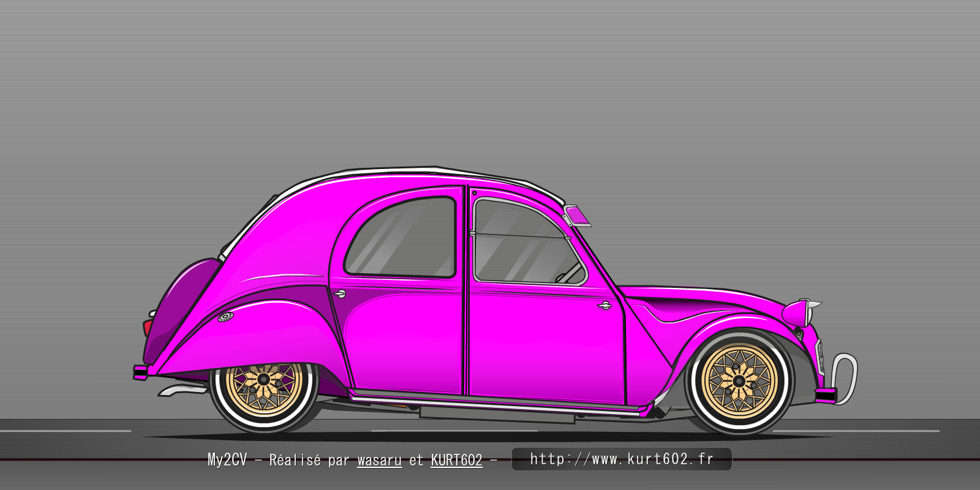This screenshot has height=490, width=980.
Task: Click the My2CV title text
Action: coord(227,460)
